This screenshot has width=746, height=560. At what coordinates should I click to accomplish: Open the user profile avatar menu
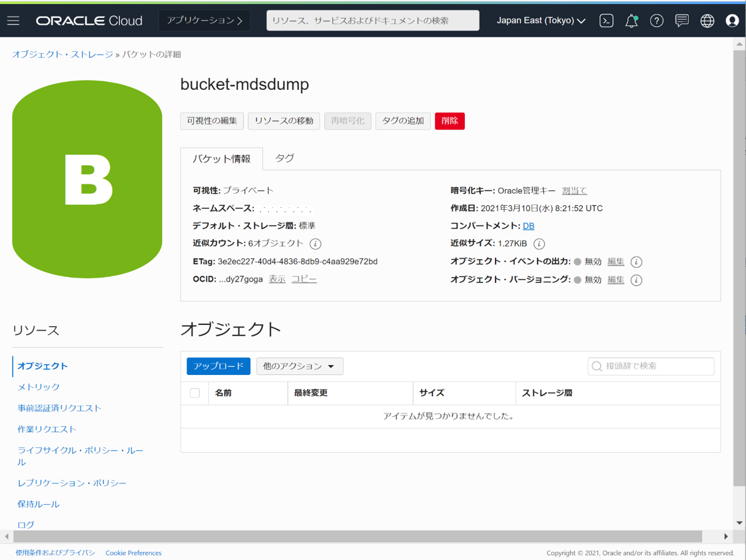coord(732,21)
